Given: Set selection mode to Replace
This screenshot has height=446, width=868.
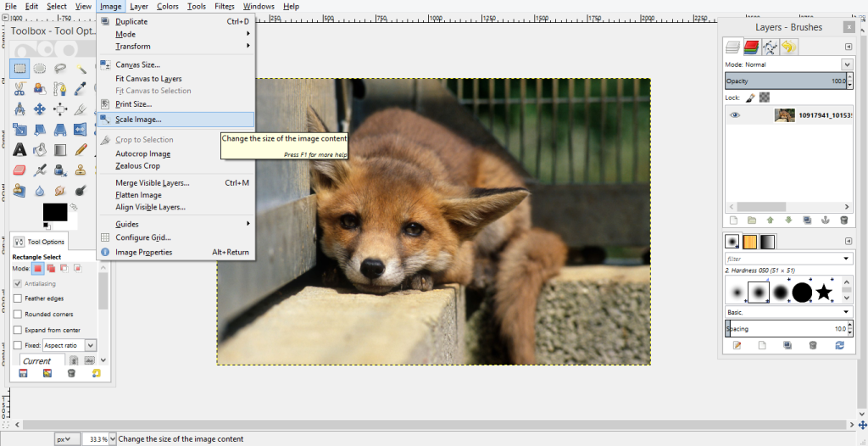Looking at the screenshot, I should point(37,268).
